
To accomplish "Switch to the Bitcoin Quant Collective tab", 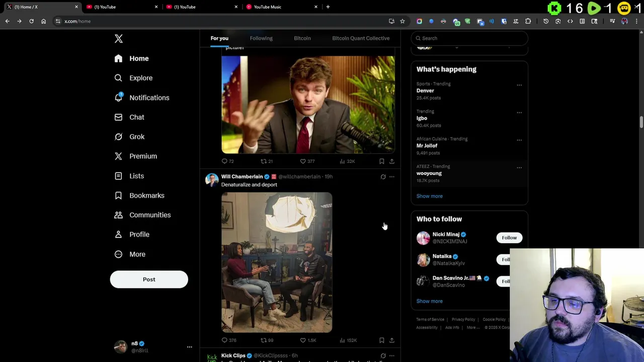I will [x=361, y=38].
